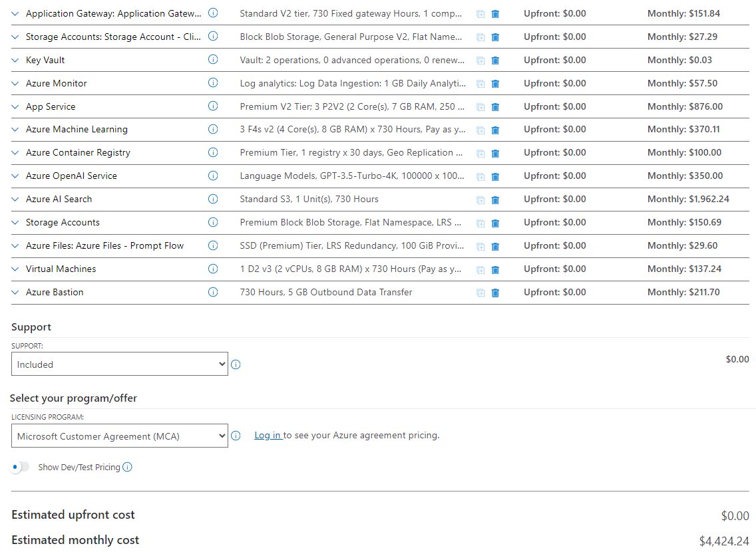Image resolution: width=756 pixels, height=552 pixels.
Task: Delete the Premium Block Blob Storage Accounts row
Action: 495,223
